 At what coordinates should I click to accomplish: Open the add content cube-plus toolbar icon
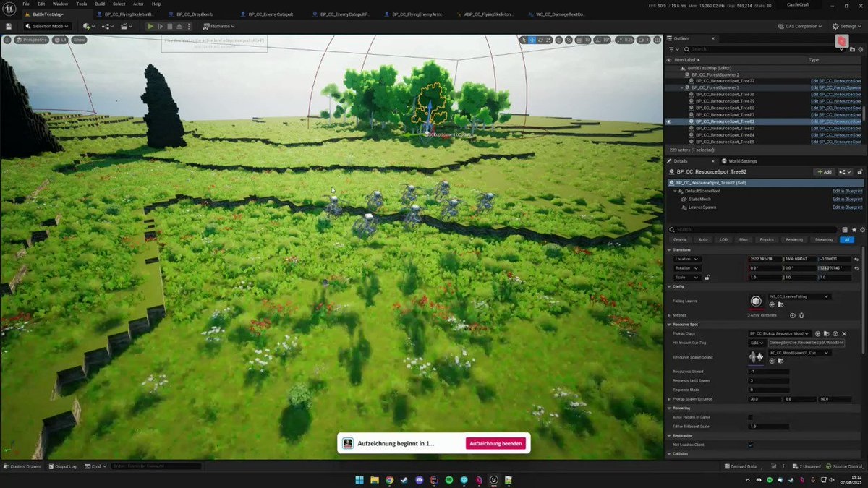(x=88, y=26)
